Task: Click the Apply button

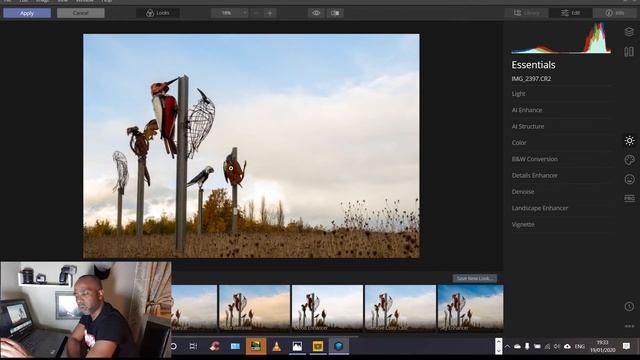Action: tap(27, 13)
